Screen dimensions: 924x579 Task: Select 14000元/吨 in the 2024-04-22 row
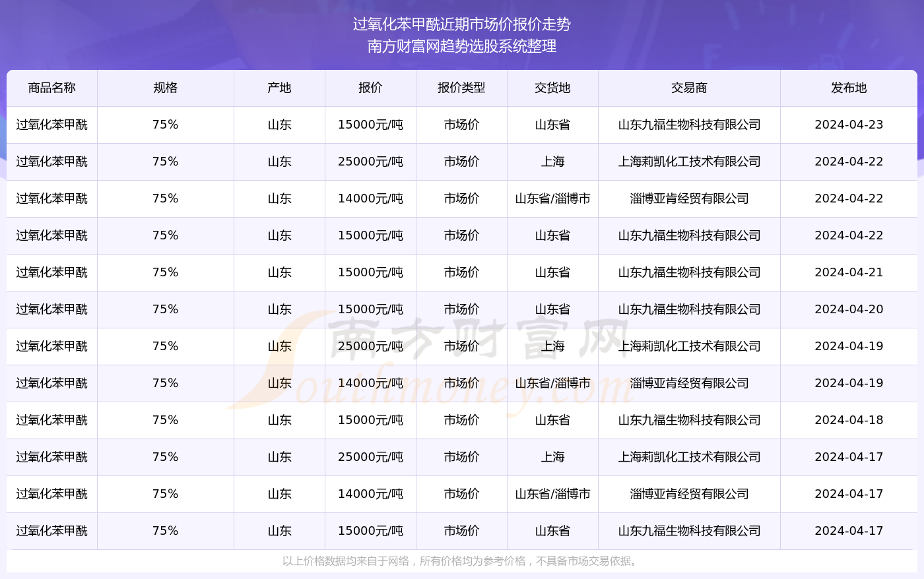(370, 198)
